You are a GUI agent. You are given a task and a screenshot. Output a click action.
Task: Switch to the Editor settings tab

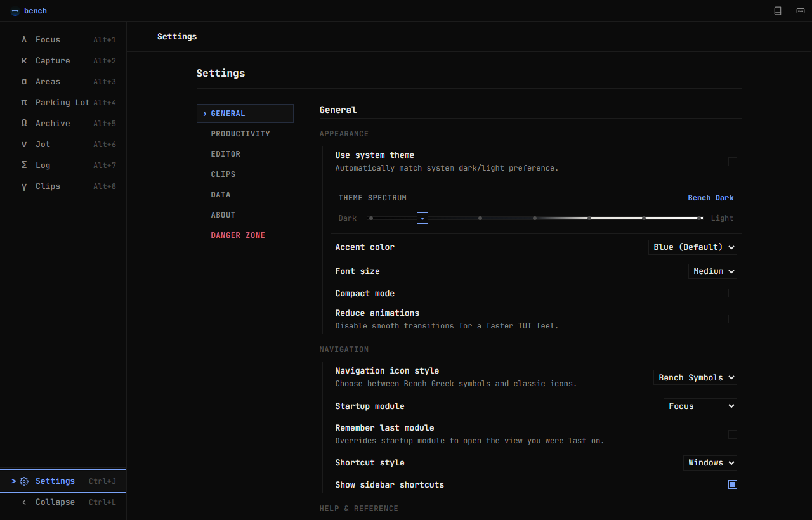pos(245,154)
